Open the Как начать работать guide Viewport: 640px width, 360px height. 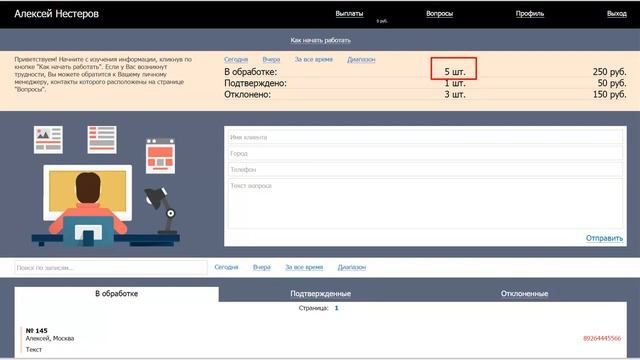tap(320, 40)
